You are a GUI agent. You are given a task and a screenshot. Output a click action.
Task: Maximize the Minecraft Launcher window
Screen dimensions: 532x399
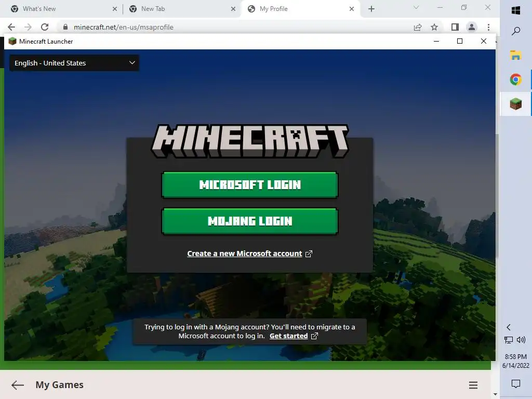tap(460, 41)
